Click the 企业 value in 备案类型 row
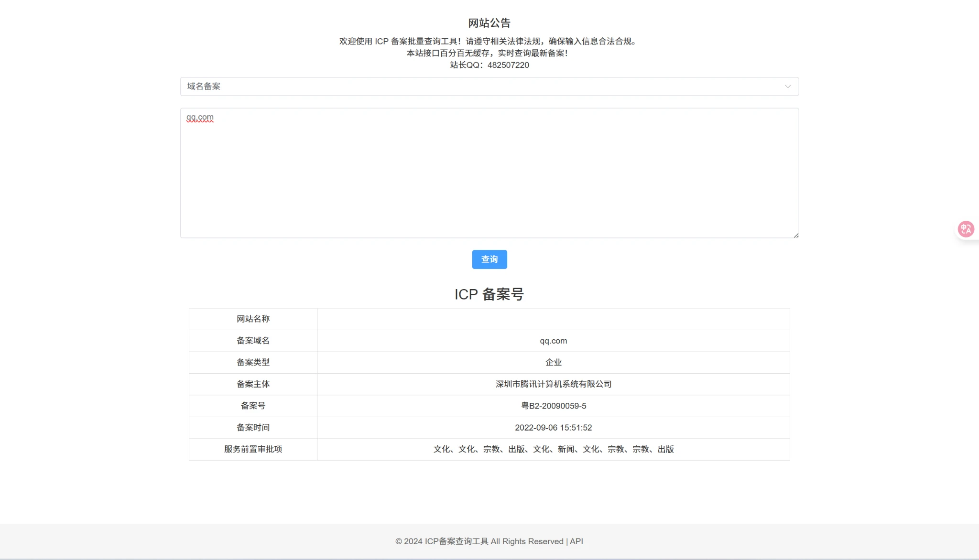Image resolution: width=979 pixels, height=560 pixels. click(553, 363)
